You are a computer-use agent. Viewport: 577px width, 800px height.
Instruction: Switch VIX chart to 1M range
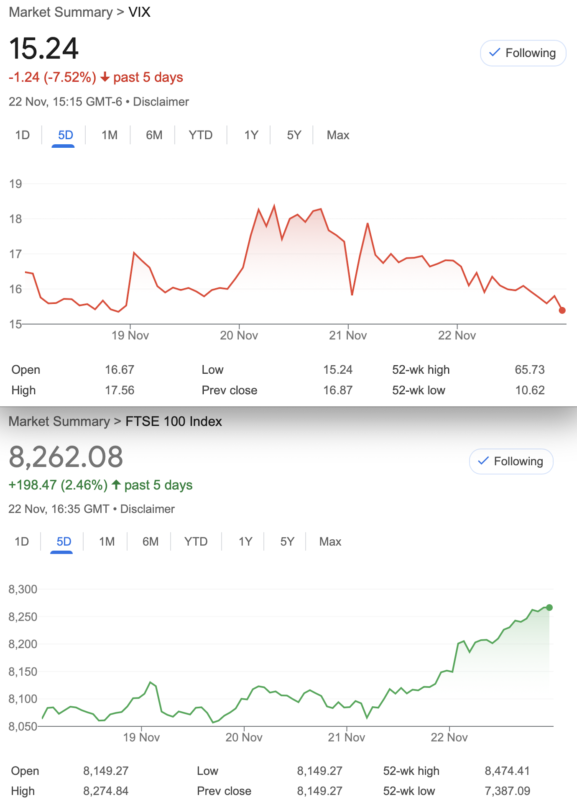[x=109, y=135]
